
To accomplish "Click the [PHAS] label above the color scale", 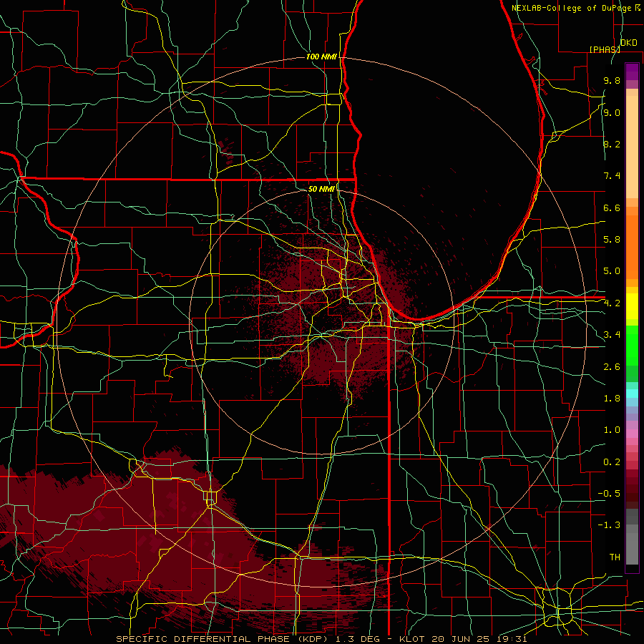I will coord(605,49).
